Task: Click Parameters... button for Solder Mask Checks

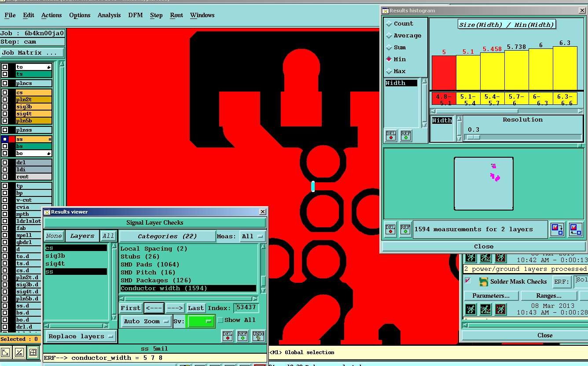Action: [x=491, y=296]
